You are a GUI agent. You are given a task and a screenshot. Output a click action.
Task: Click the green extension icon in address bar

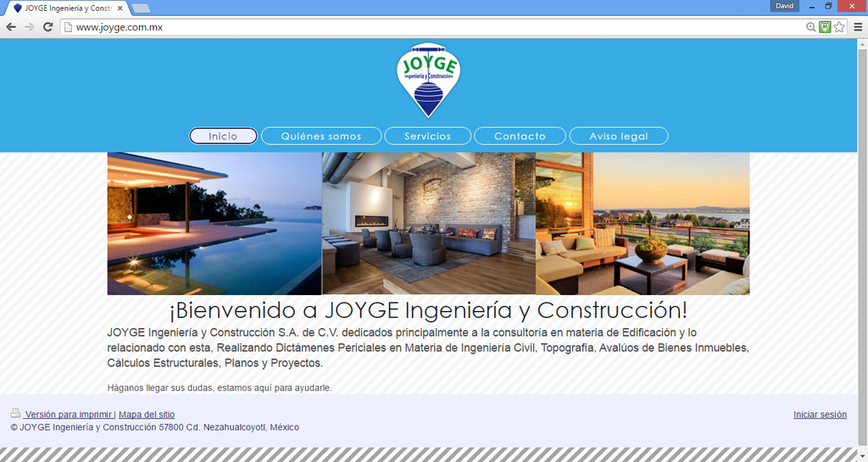825,27
